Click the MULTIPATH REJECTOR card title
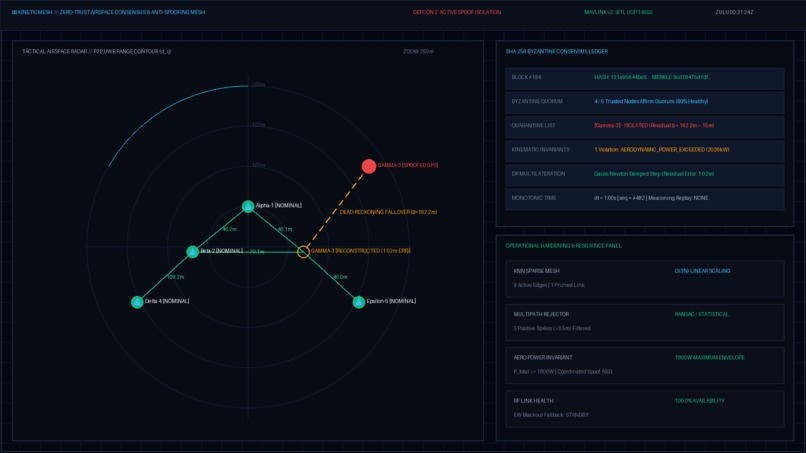This screenshot has width=806, height=453. click(x=541, y=314)
